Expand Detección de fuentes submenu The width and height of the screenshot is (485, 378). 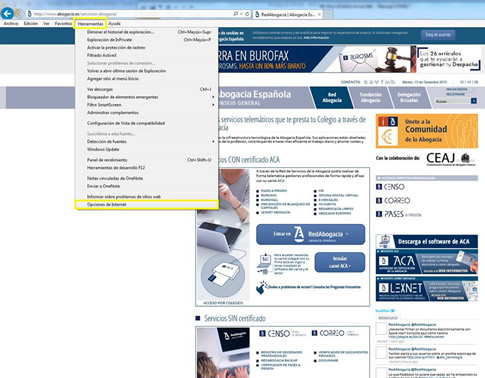tap(147, 142)
